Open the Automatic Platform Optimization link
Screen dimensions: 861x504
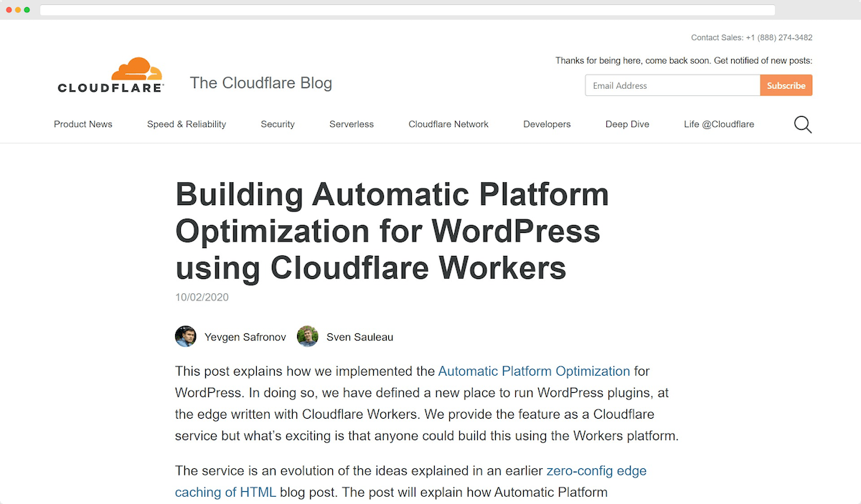[x=534, y=371]
